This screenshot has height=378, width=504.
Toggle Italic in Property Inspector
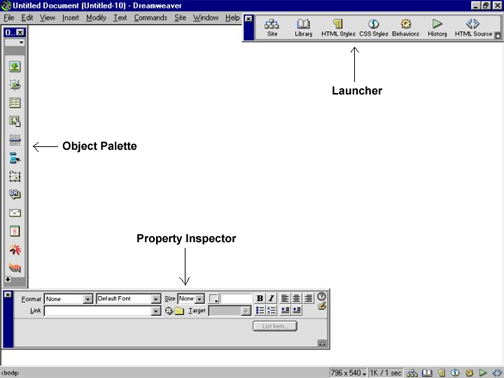[271, 298]
